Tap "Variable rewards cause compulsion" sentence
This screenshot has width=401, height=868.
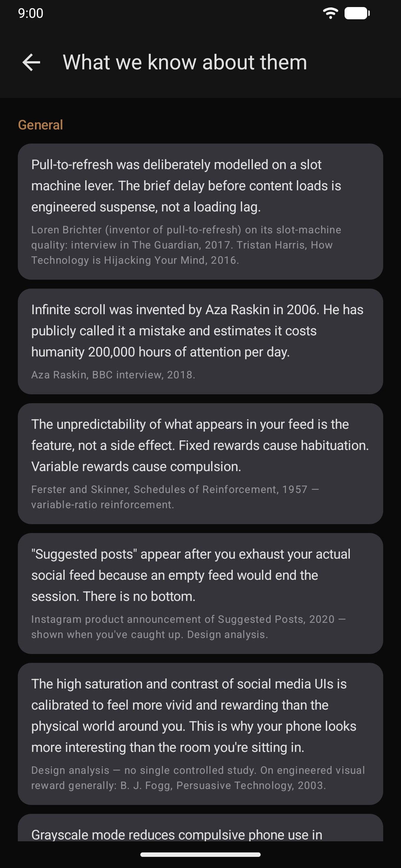click(x=136, y=467)
